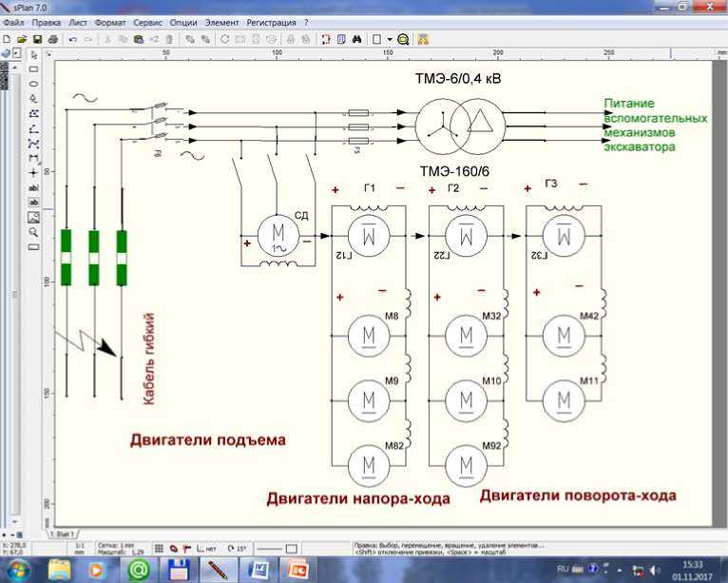This screenshot has height=583, width=728.
Task: Select the motor symbol labeled M8
Action: coord(369,336)
